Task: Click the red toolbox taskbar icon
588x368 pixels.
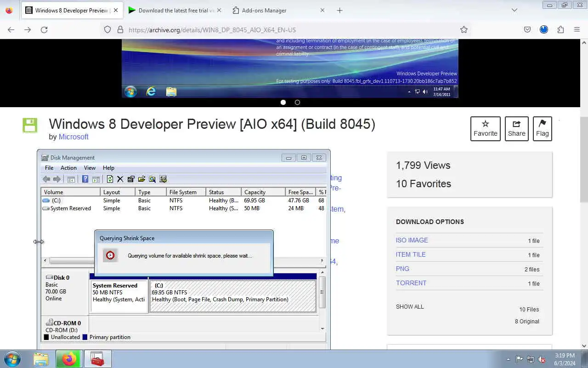Action: click(97, 359)
